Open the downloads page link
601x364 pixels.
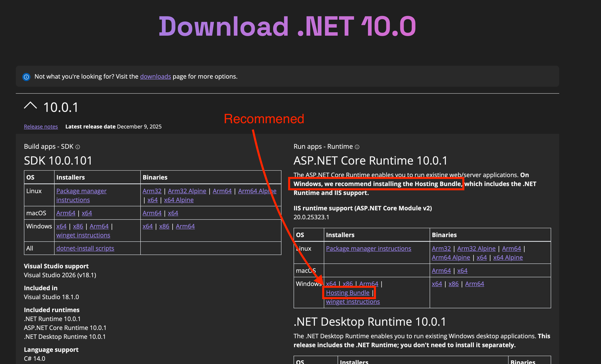pos(155,77)
